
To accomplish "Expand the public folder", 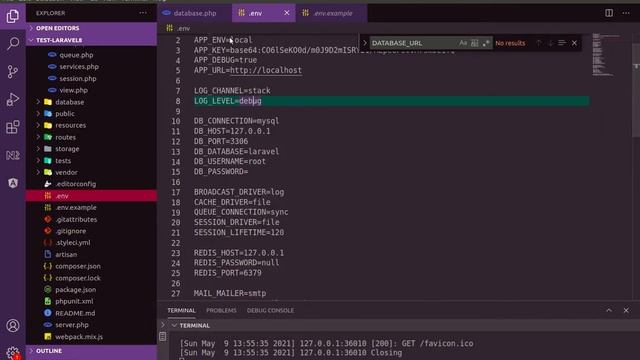I will coord(65,114).
